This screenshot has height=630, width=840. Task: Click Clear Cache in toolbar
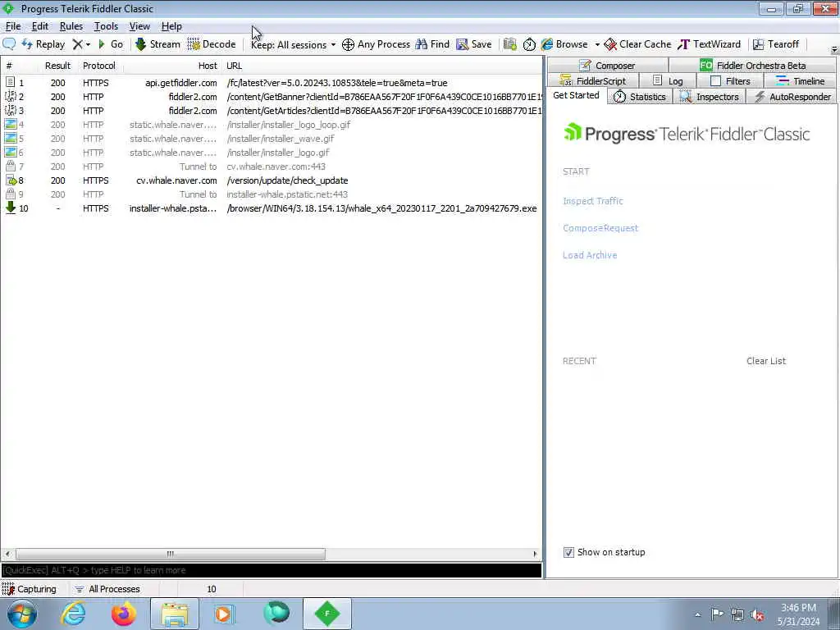637,44
